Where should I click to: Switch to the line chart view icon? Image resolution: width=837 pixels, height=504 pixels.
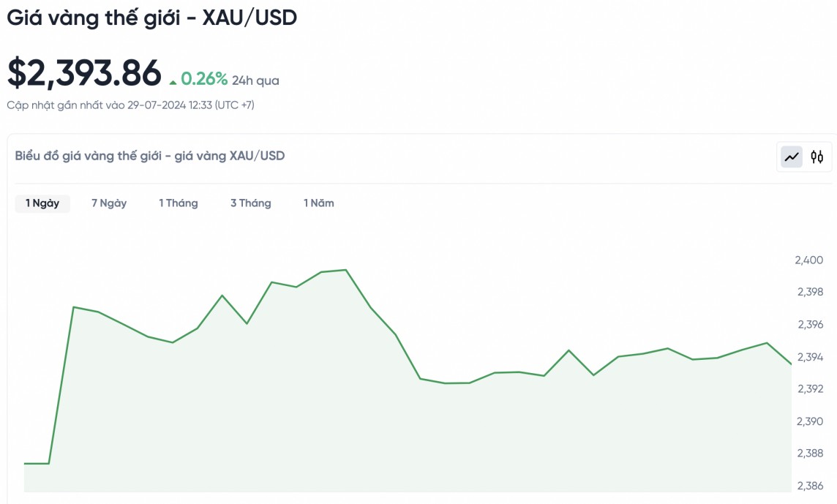tap(792, 157)
